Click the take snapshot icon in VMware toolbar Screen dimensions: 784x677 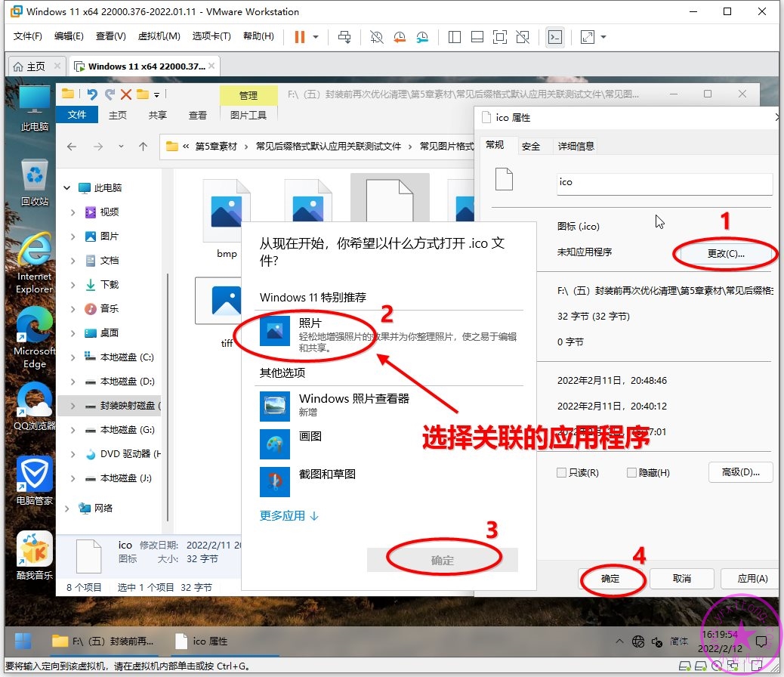coord(376,37)
